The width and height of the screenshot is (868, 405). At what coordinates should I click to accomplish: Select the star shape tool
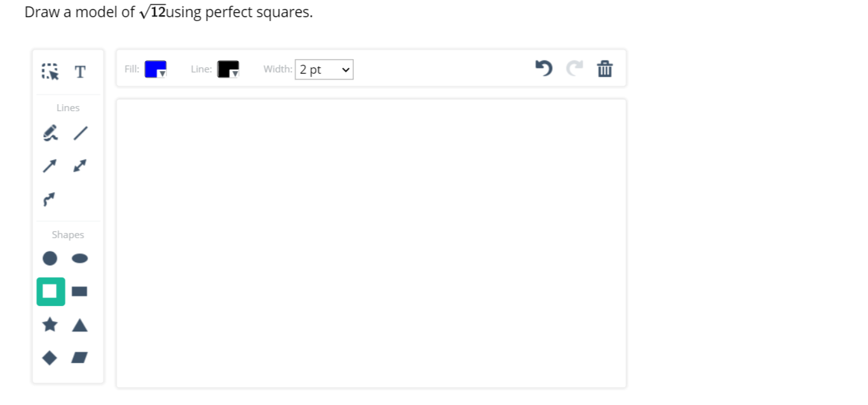click(x=50, y=324)
